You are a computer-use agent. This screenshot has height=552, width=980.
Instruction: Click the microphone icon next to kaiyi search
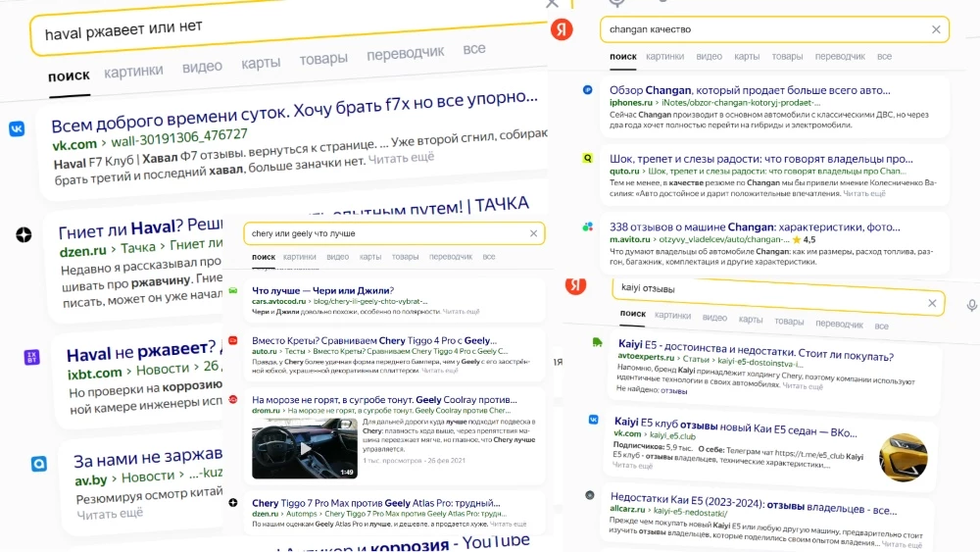971,305
